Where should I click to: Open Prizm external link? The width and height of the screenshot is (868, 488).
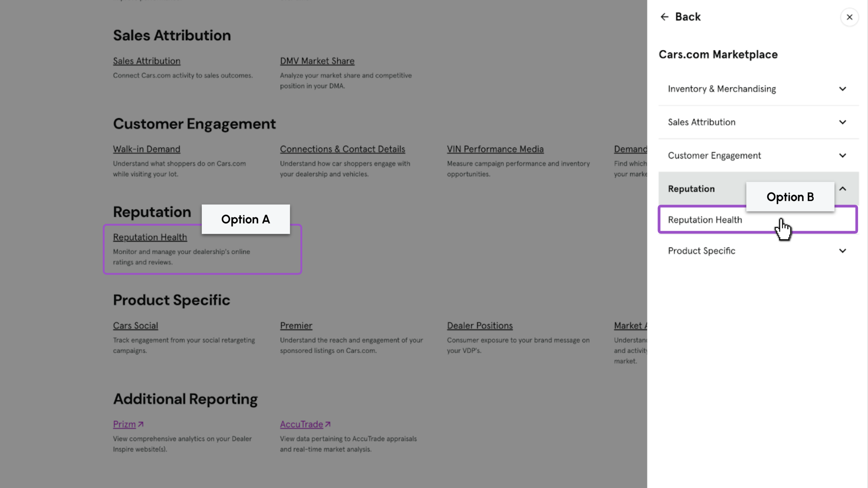pos(124,425)
